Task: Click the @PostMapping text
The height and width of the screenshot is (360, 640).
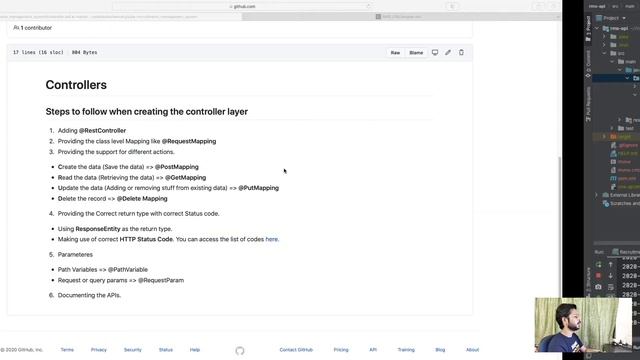Action: click(177, 167)
